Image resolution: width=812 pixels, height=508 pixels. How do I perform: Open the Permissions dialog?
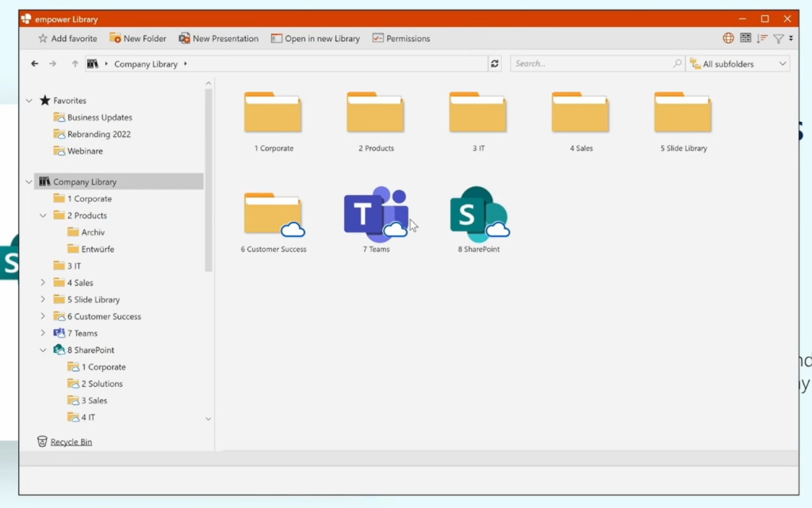pos(401,38)
